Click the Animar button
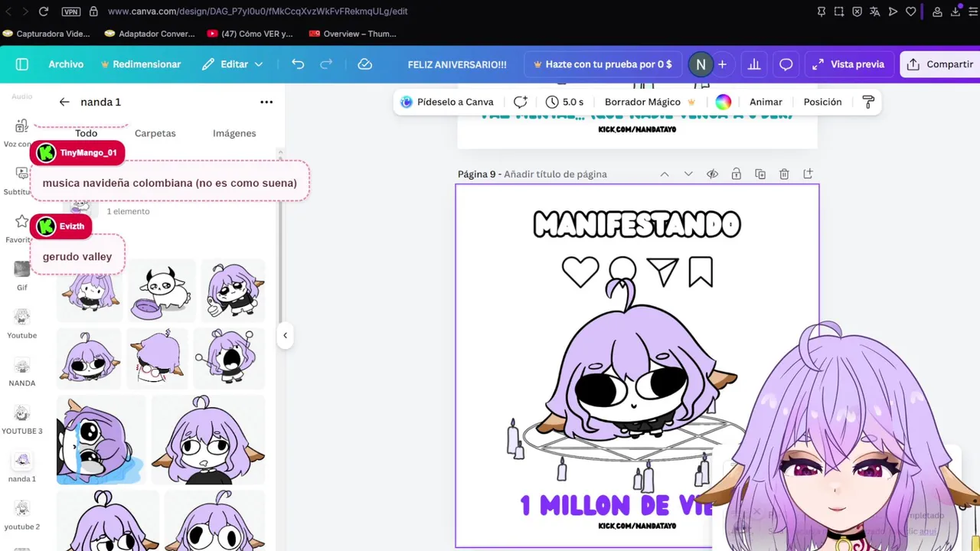The width and height of the screenshot is (980, 551). [x=766, y=102]
